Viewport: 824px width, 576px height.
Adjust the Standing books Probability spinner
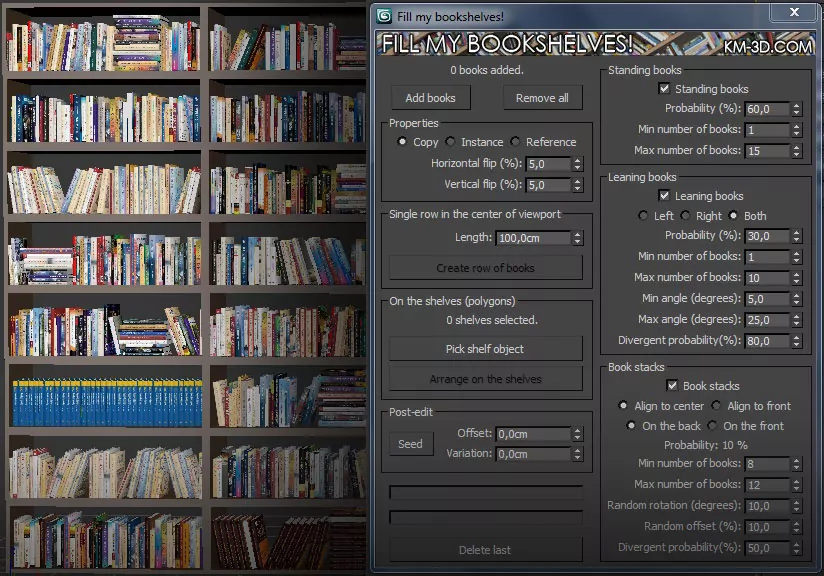point(796,109)
